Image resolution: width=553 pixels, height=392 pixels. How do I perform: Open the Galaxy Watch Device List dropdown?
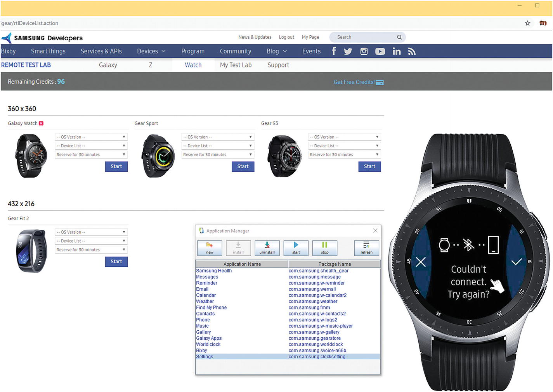click(x=91, y=146)
